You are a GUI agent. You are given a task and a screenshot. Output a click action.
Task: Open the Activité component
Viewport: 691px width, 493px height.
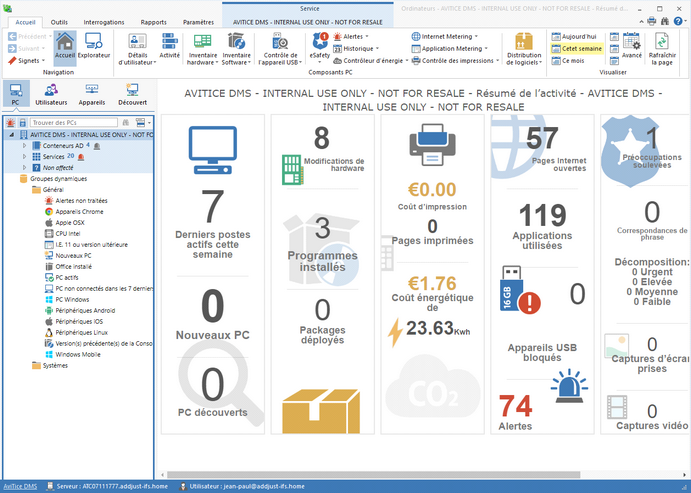click(x=170, y=46)
